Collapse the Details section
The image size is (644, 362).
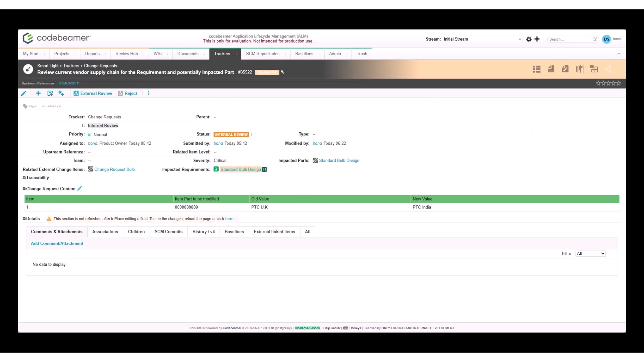click(x=24, y=219)
